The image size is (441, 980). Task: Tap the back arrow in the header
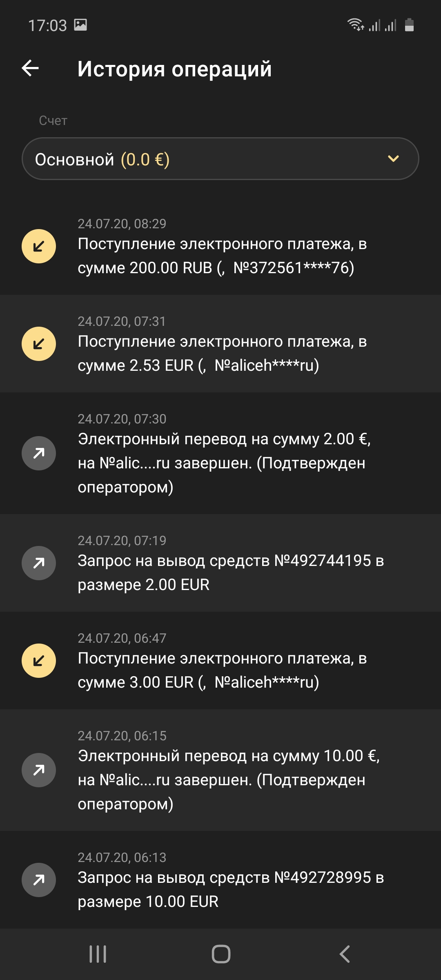(x=31, y=68)
